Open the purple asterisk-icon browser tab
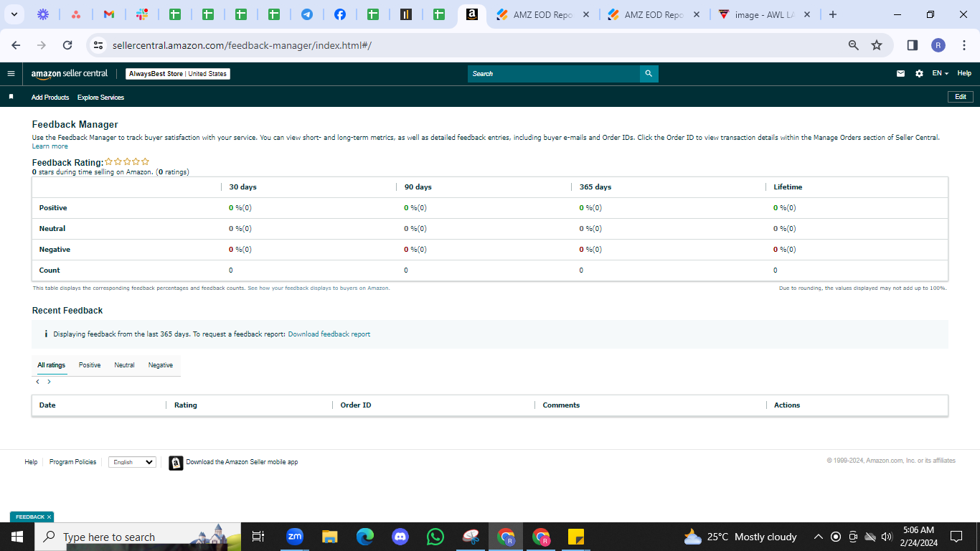This screenshot has height=551, width=980. 43,14
